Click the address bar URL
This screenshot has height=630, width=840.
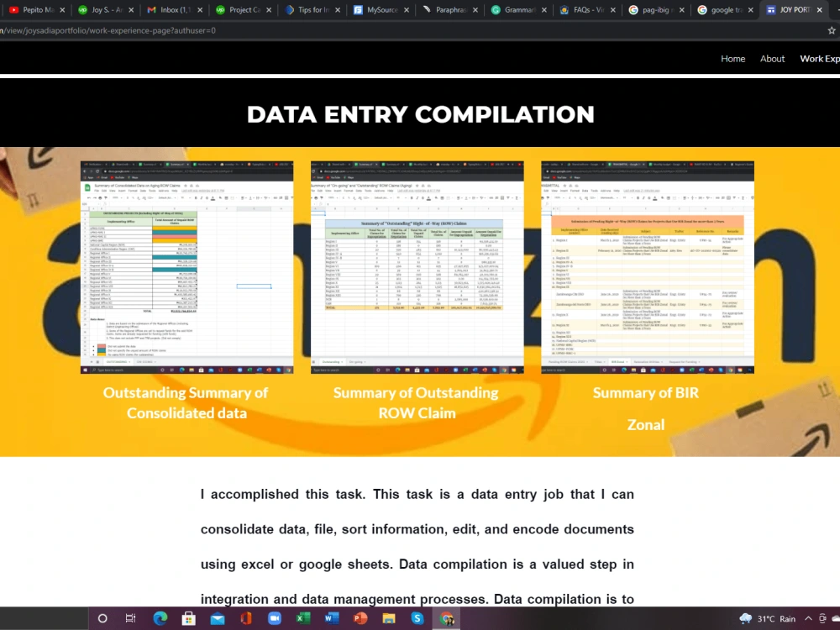point(108,30)
